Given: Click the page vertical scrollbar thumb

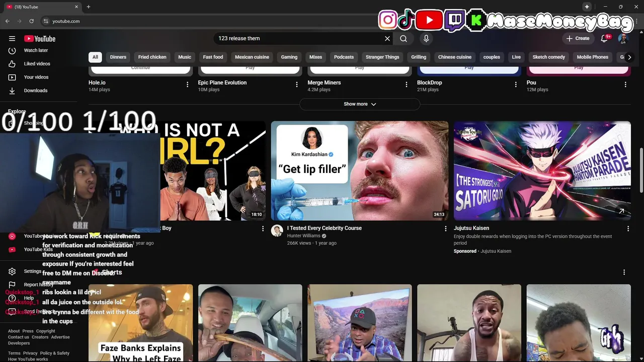Looking at the screenshot, I should point(641,170).
